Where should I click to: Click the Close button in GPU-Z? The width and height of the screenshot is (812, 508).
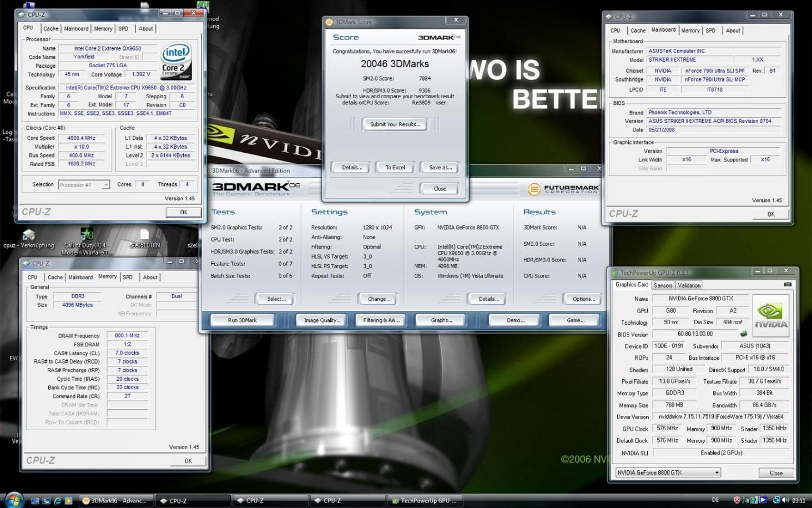(776, 473)
